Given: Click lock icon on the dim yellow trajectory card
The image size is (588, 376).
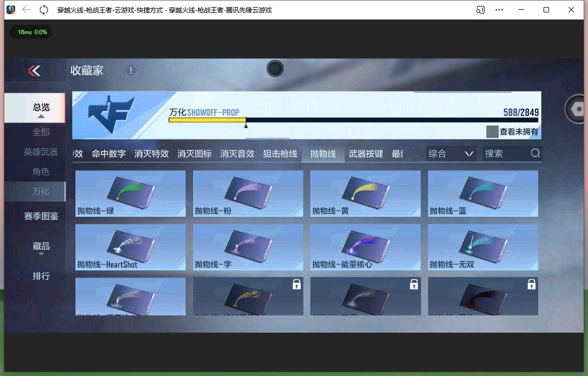Looking at the screenshot, I should pyautogui.click(x=296, y=284).
